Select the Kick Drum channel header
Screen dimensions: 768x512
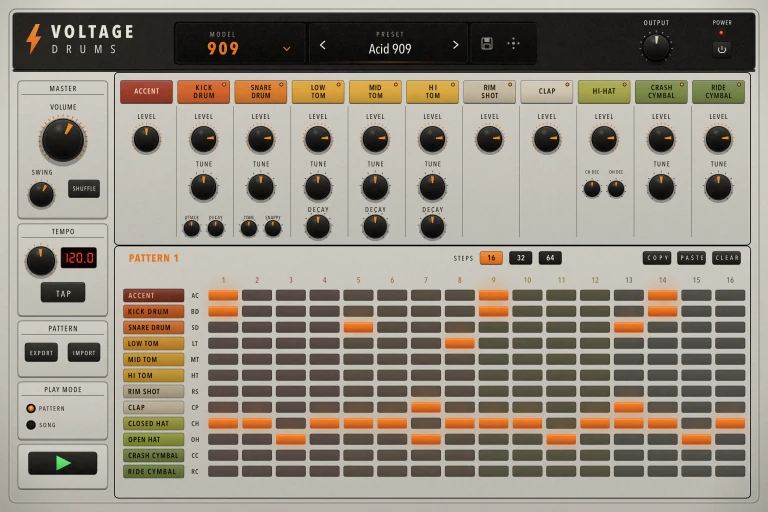coord(203,91)
